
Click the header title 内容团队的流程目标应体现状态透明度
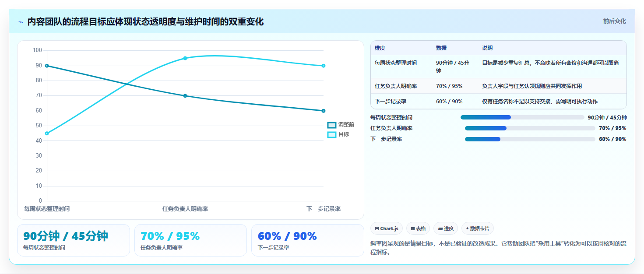[x=145, y=22]
